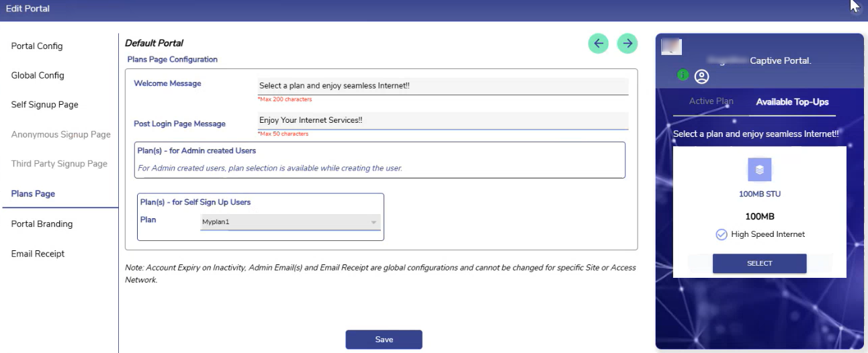Click the Post Login Page Message field

coord(443,121)
